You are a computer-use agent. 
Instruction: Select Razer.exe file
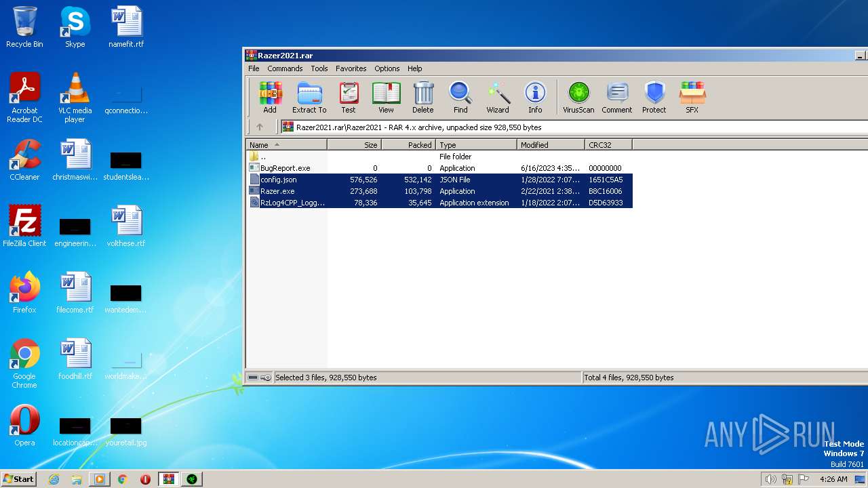pos(439,191)
